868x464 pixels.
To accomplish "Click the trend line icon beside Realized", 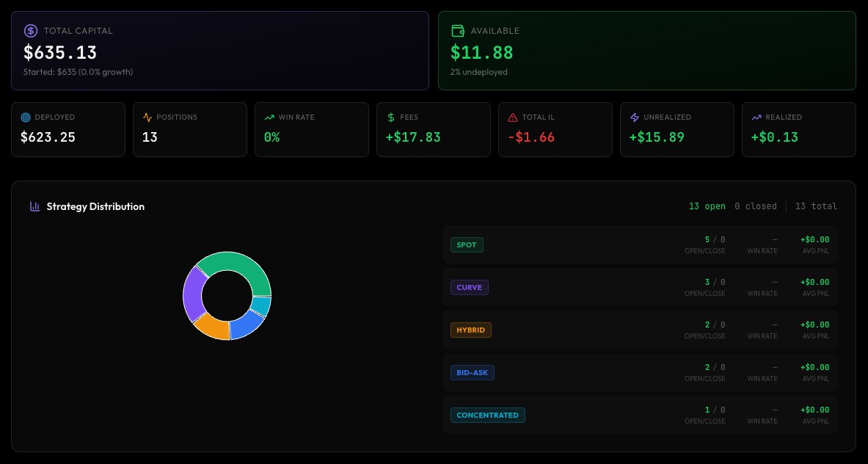I will (756, 117).
